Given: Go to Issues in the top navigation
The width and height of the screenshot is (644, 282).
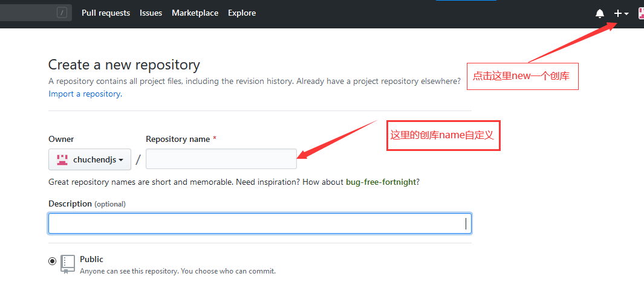Looking at the screenshot, I should [151, 13].
